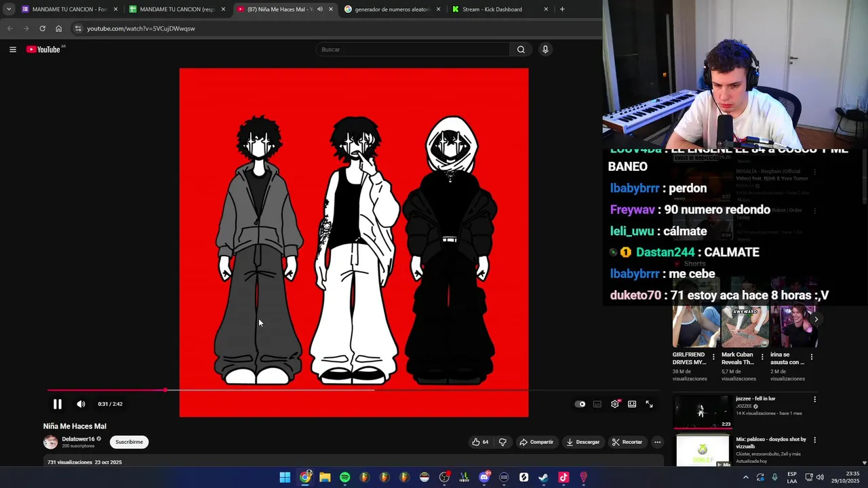This screenshot has width=868, height=488.
Task: Subscribe with the Suscribirme button
Action: pyautogui.click(x=129, y=442)
